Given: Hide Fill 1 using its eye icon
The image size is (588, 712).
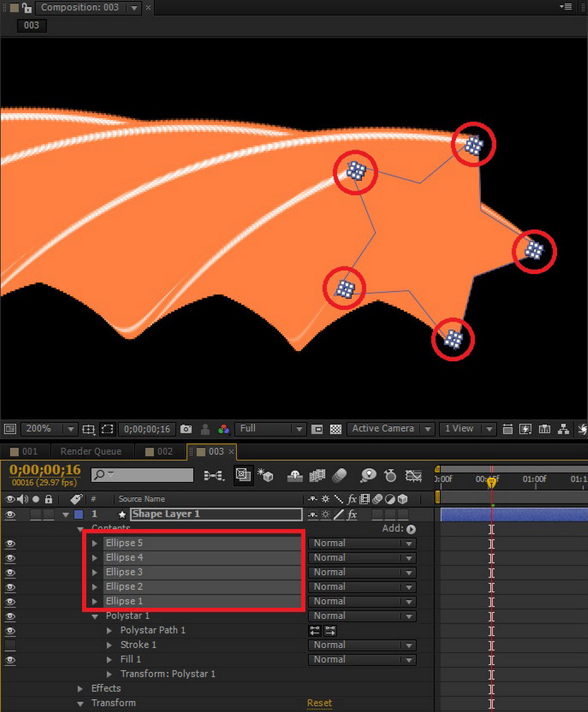Looking at the screenshot, I should coord(10,660).
